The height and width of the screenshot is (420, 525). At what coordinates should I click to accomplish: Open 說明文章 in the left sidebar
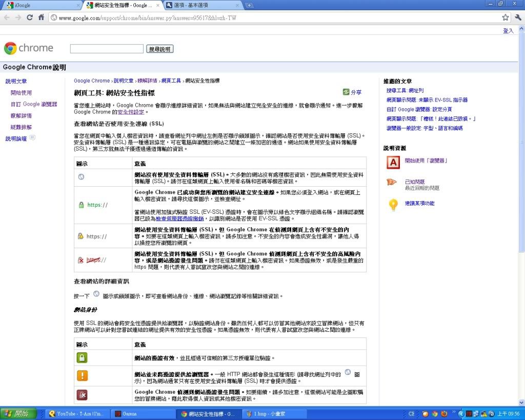16,81
